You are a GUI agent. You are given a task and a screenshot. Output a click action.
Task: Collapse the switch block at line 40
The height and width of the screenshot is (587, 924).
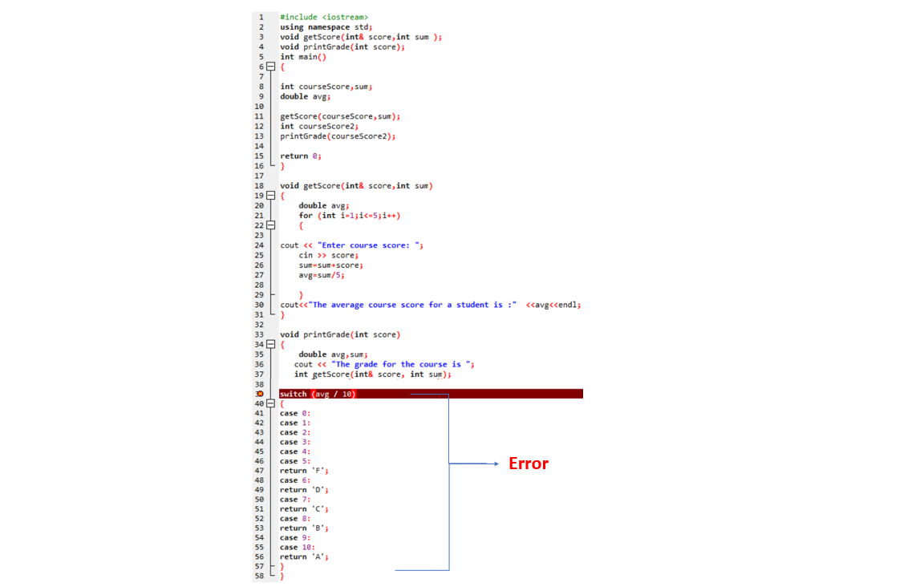point(270,403)
